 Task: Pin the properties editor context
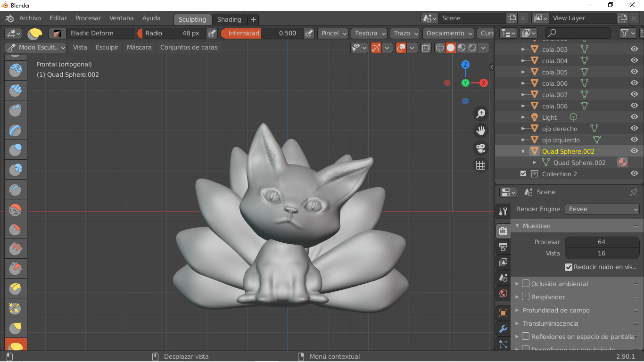click(634, 192)
